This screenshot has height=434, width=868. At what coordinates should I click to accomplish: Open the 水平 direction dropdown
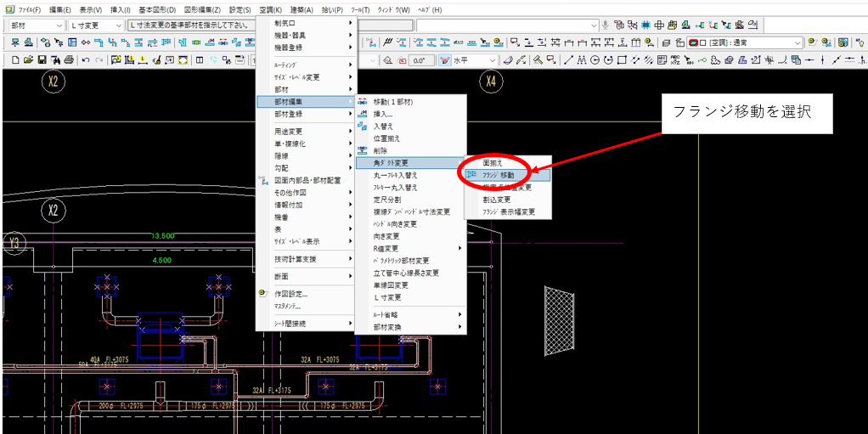click(474, 59)
